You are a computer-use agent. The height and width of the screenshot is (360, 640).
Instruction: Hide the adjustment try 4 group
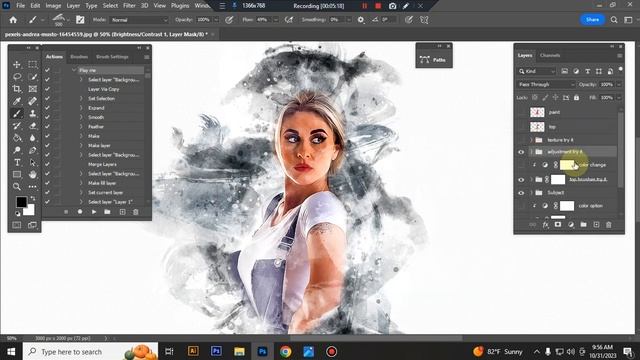click(x=521, y=152)
